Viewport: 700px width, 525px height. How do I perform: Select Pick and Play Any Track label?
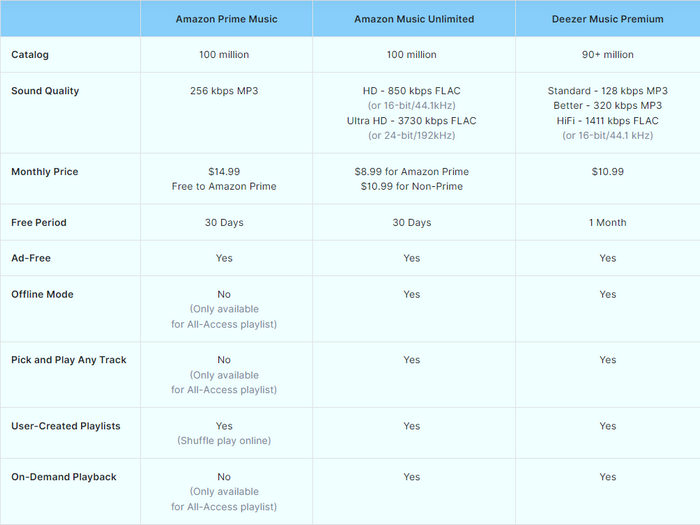pos(69,360)
